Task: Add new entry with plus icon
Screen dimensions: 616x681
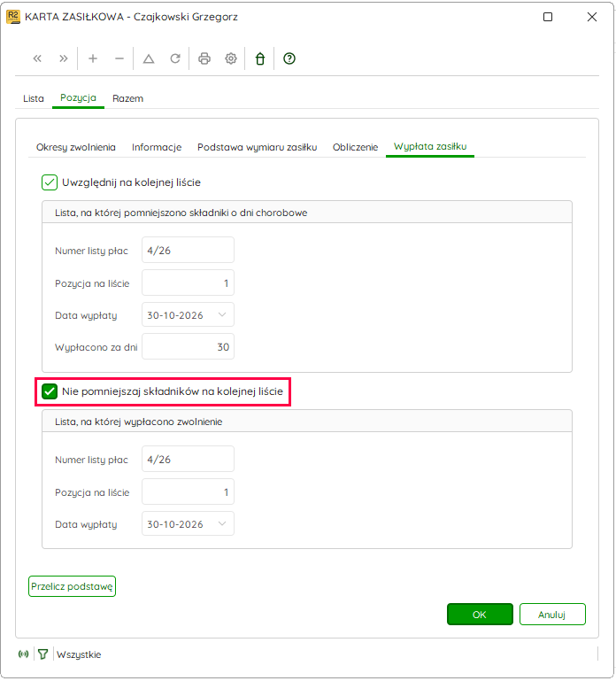Action: coord(92,58)
